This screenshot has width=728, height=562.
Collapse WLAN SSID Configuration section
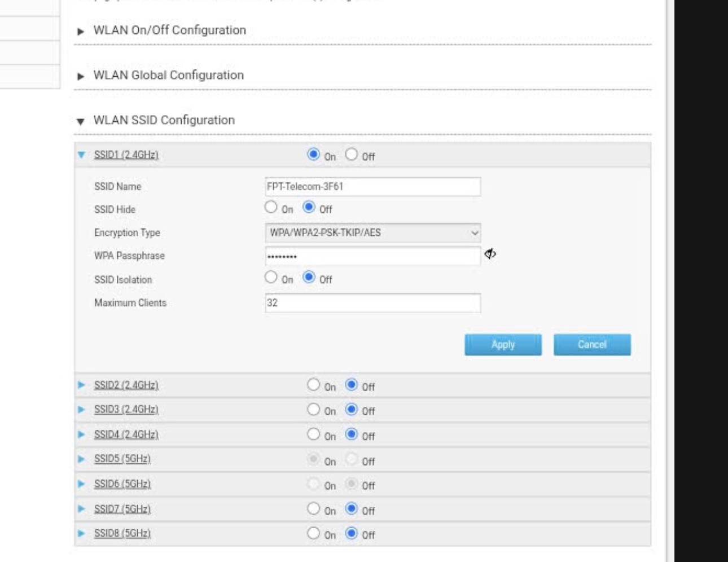point(81,121)
